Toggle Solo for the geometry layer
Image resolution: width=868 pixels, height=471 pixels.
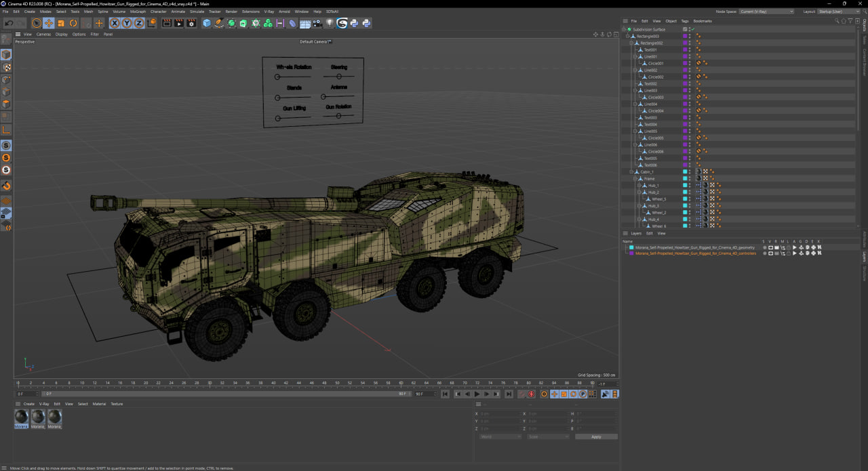pyautogui.click(x=765, y=247)
